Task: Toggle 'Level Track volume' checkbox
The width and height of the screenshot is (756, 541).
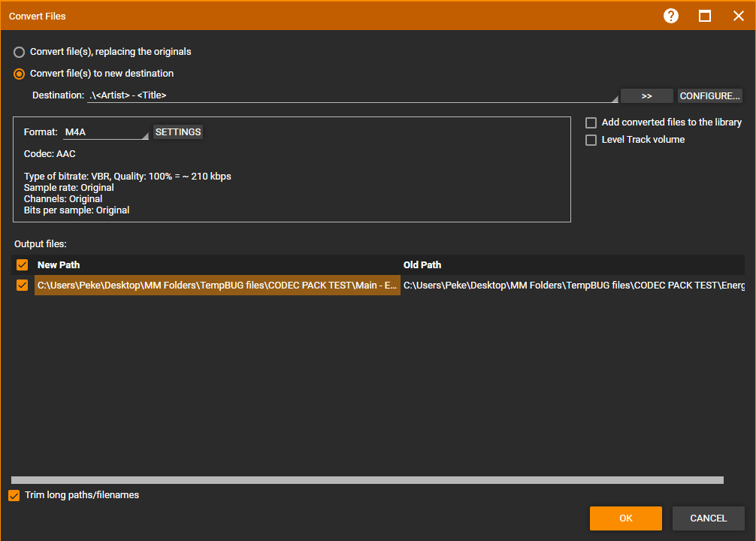Action: 591,140
